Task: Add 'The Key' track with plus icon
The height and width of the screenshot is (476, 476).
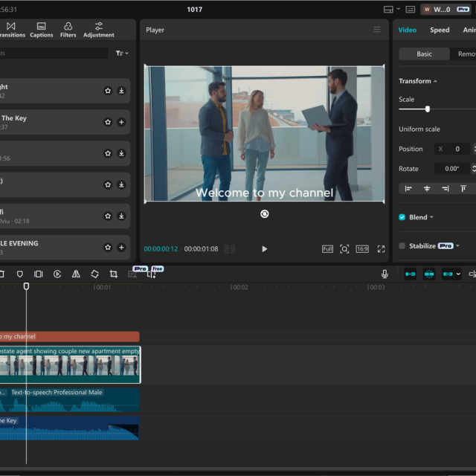Action: pyautogui.click(x=121, y=122)
